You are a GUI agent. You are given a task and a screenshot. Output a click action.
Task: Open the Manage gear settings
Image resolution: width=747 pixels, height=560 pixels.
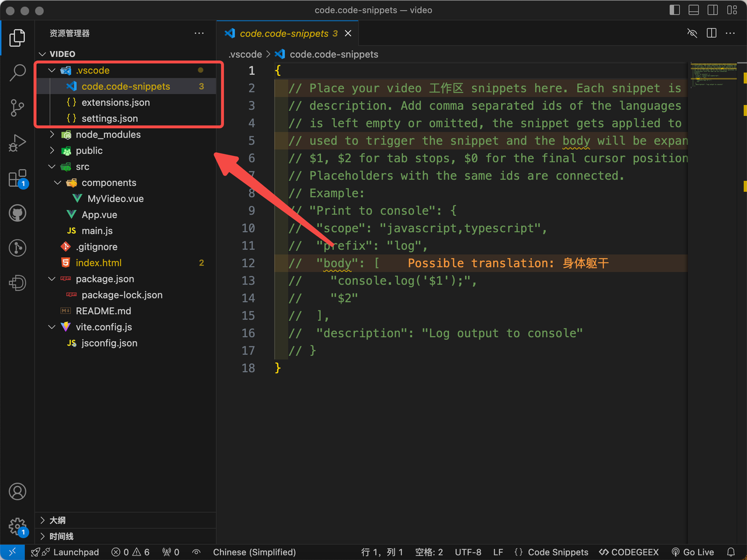tap(18, 526)
